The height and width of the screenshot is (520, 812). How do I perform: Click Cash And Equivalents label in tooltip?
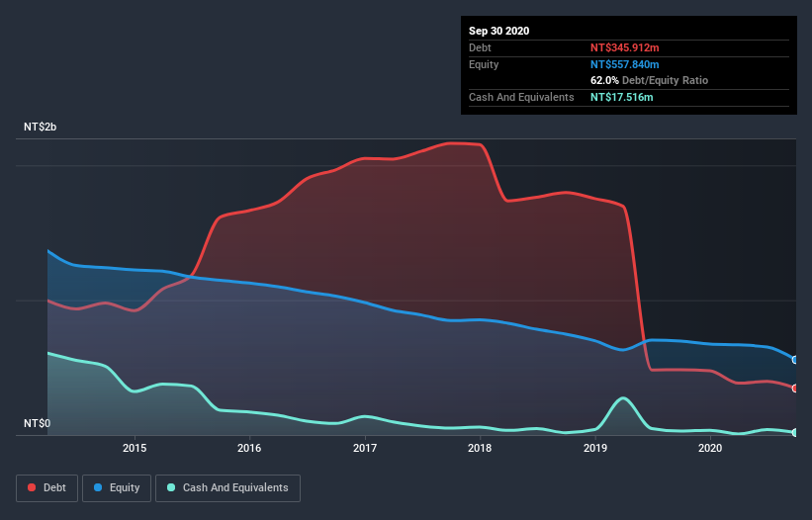coord(521,97)
